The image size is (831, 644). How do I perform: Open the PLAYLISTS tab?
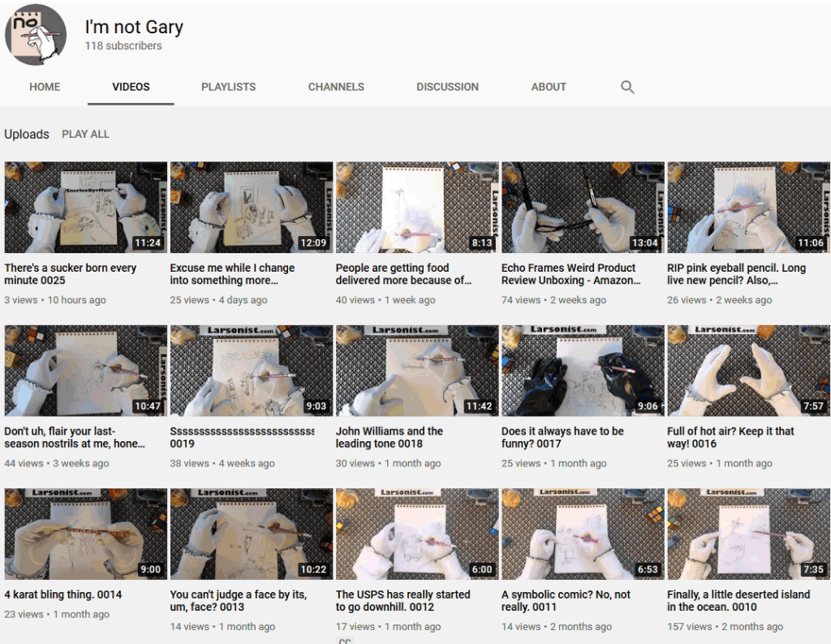click(x=228, y=87)
